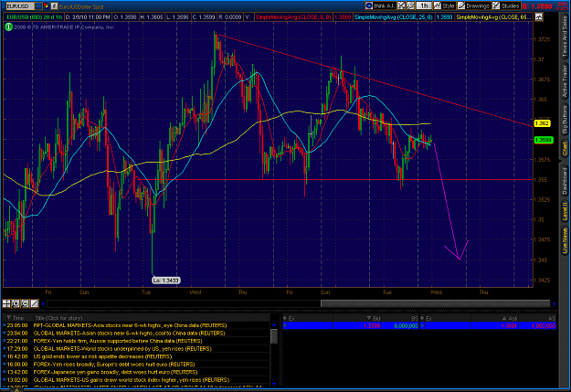Click the first chart tool icon after think A.I.
The height and width of the screenshot is (392, 571).
401,5
